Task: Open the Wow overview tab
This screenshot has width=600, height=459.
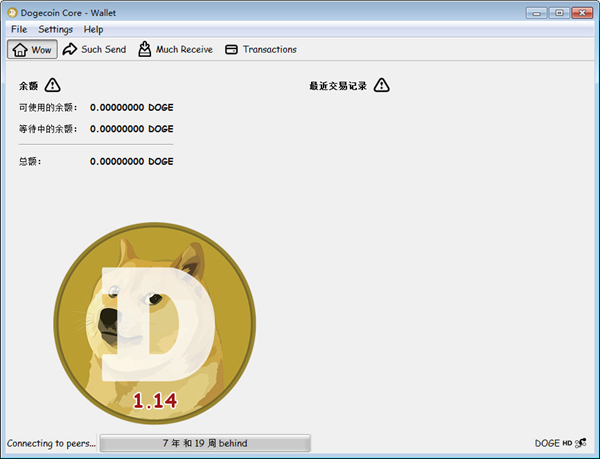Action: pos(32,49)
